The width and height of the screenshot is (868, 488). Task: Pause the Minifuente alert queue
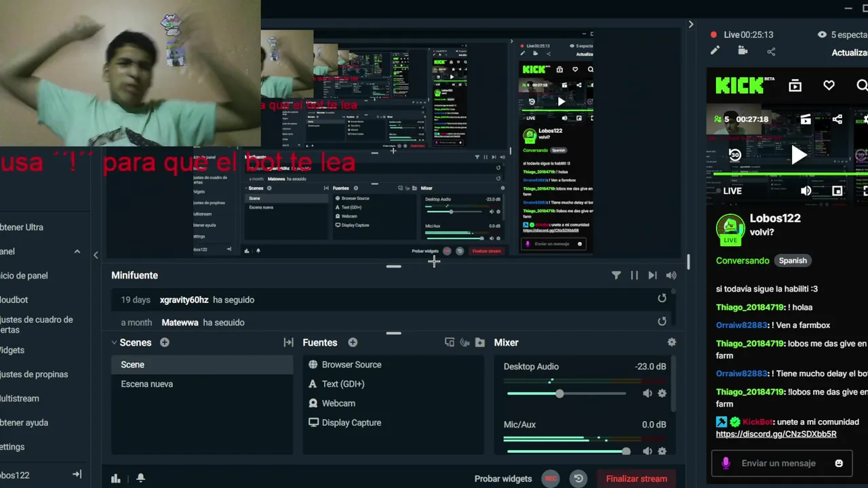click(634, 275)
